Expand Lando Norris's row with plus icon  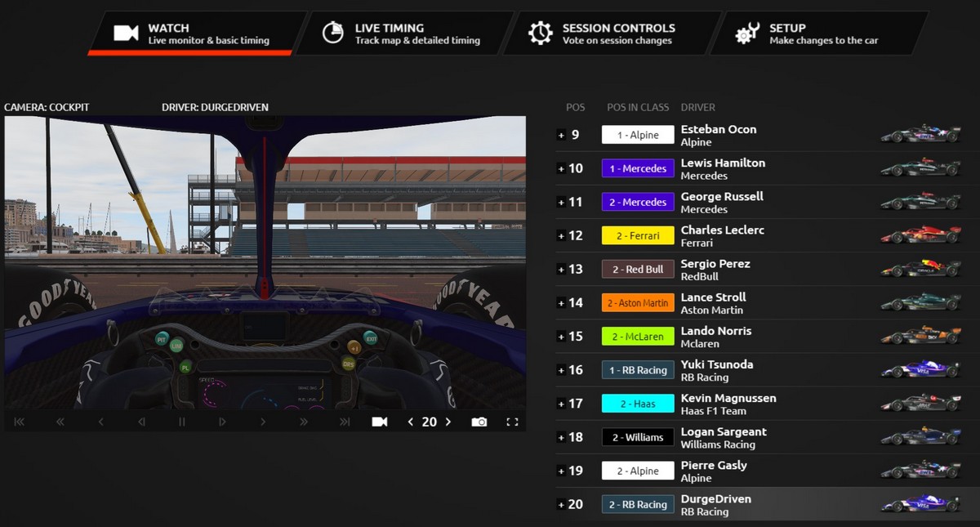click(x=561, y=336)
